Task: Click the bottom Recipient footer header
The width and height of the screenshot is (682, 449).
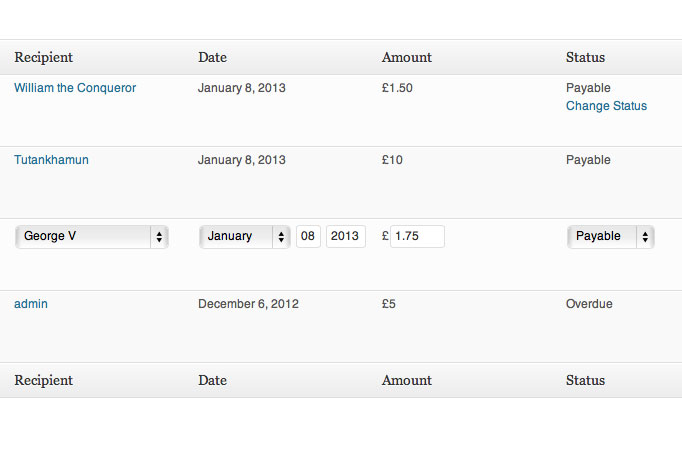Action: 43,380
